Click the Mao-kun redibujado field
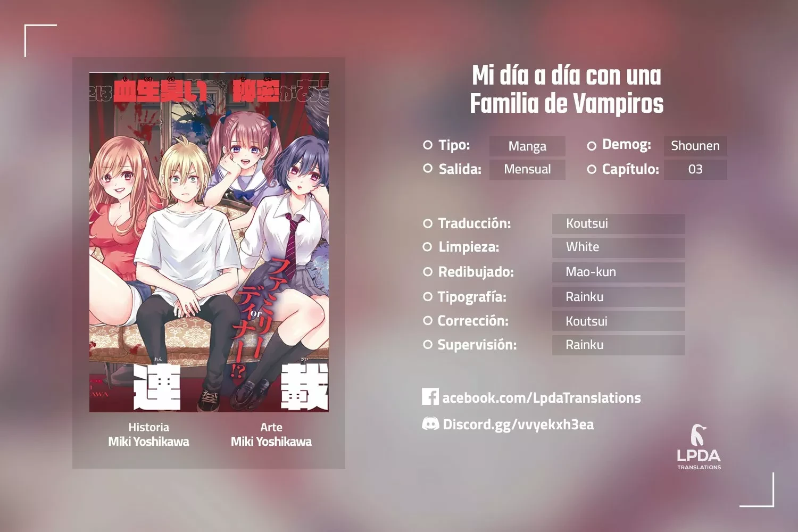The width and height of the screenshot is (798, 532). [619, 272]
